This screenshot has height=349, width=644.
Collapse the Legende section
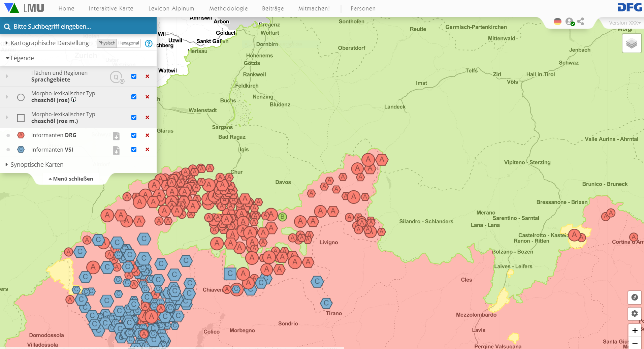[x=22, y=58]
